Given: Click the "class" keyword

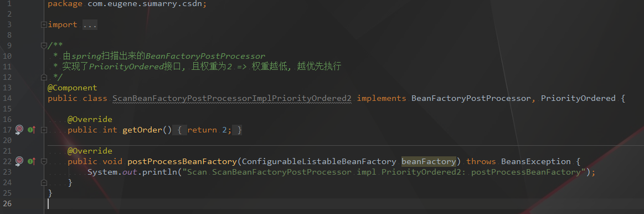Looking at the screenshot, I should [x=95, y=98].
